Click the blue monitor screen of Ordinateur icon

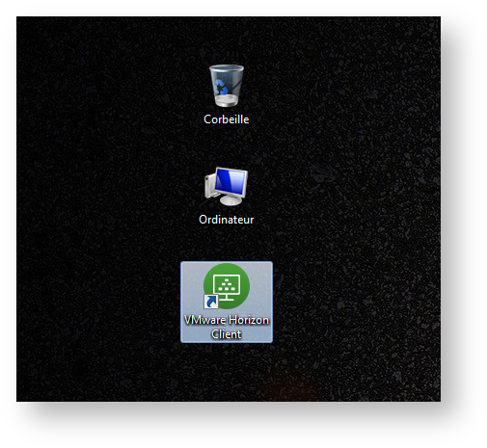[230, 182]
